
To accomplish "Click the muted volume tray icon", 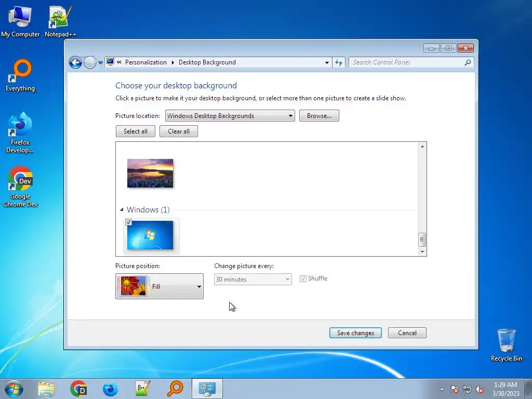I will [x=480, y=389].
